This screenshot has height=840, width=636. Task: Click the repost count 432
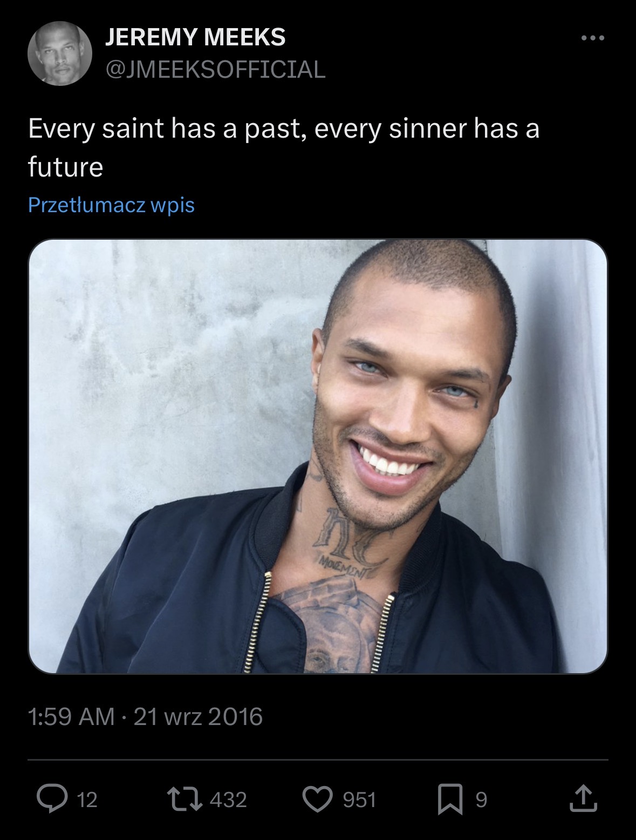tap(228, 800)
